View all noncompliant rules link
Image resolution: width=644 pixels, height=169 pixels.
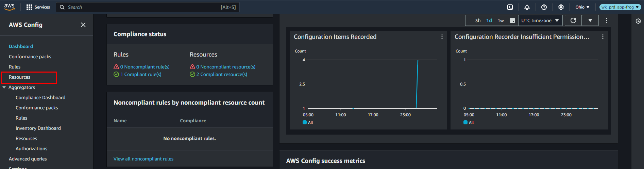tap(143, 159)
